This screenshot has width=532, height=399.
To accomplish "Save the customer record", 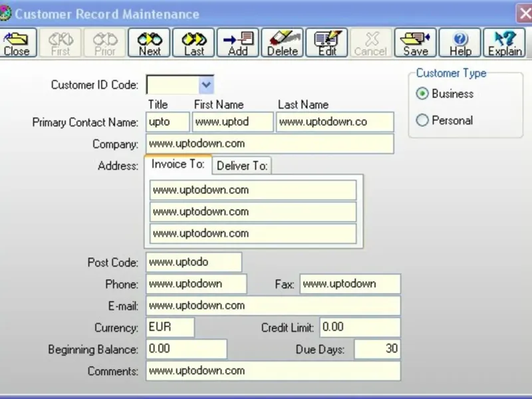I will (x=415, y=43).
